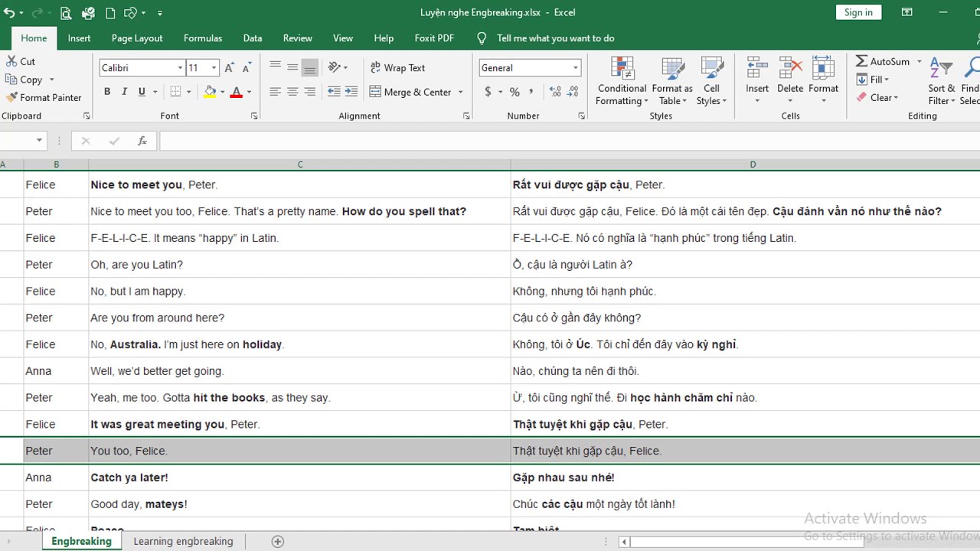Click the Center horizontal alignment icon

click(x=292, y=92)
